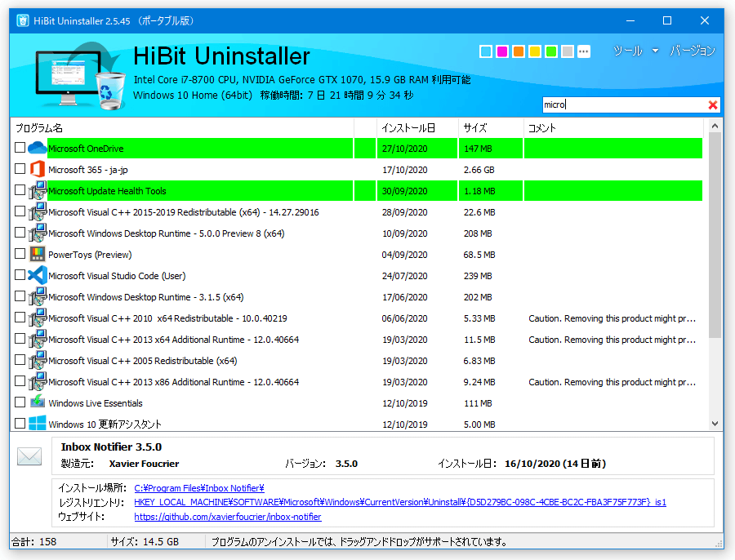Click the Desktop Runtime 5.0.0 Preview 8 icon

37,233
